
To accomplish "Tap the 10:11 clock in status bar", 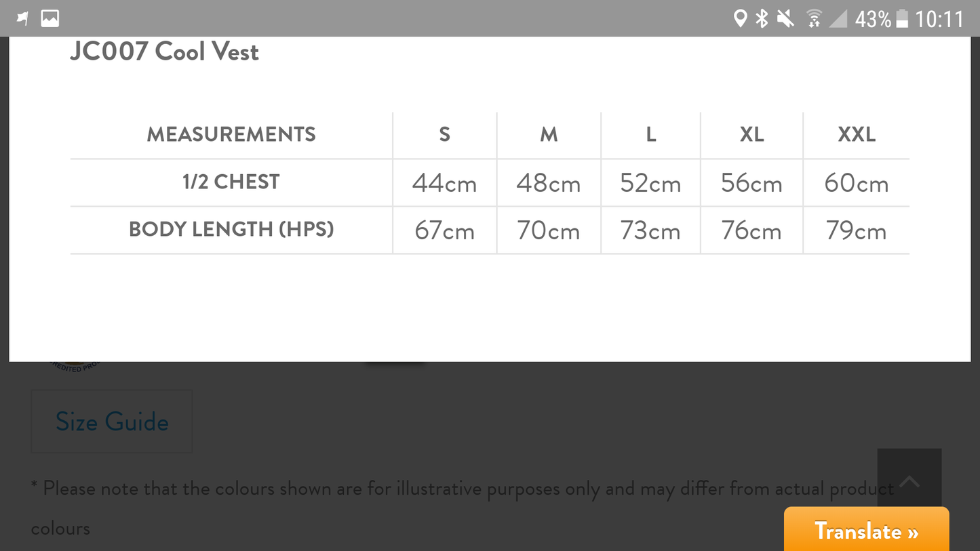I will point(939,19).
